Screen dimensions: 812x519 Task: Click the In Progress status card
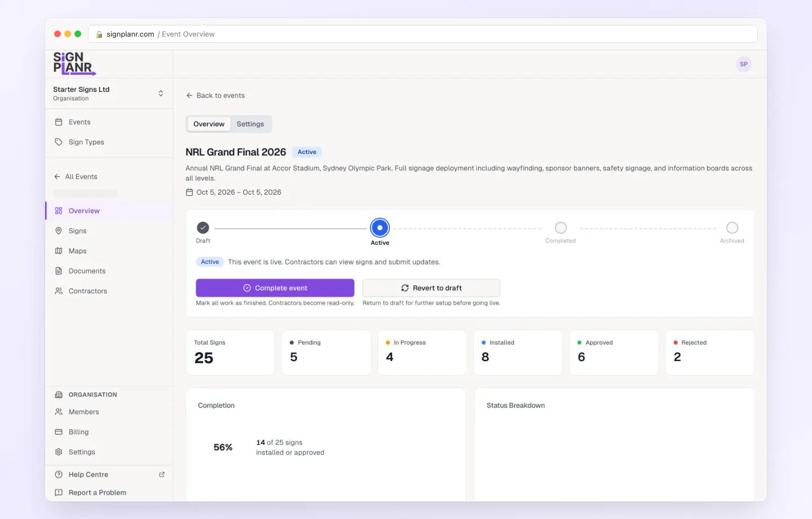click(422, 353)
